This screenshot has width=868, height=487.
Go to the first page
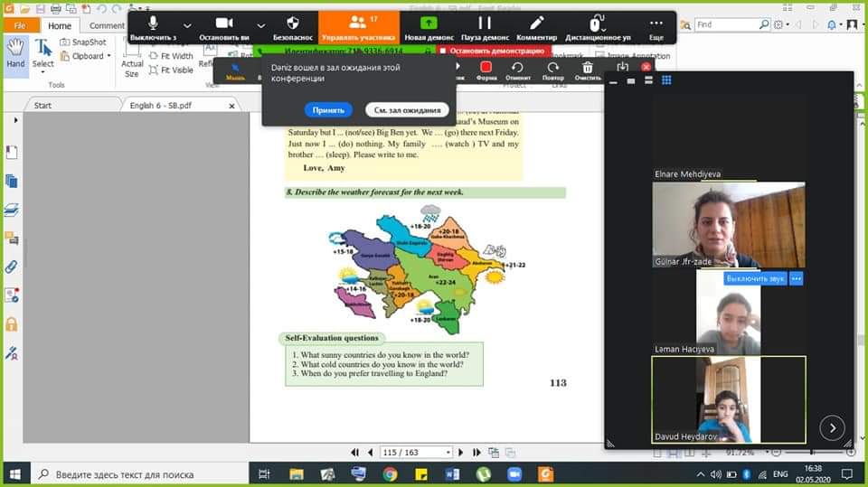354,452
